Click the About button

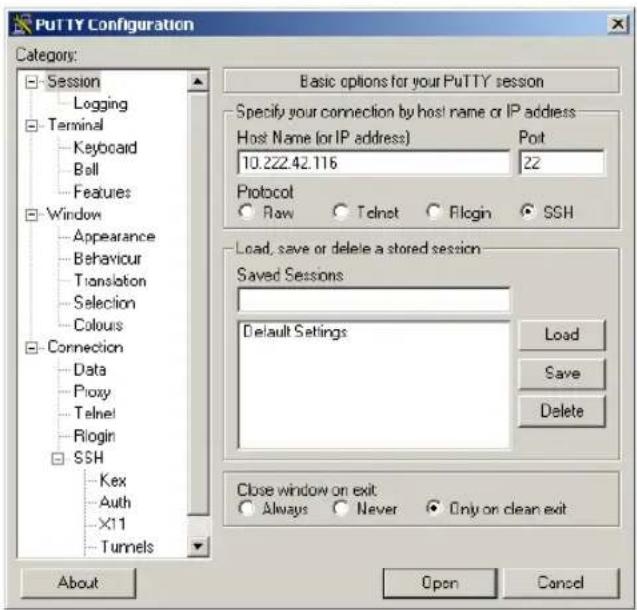[x=78, y=583]
